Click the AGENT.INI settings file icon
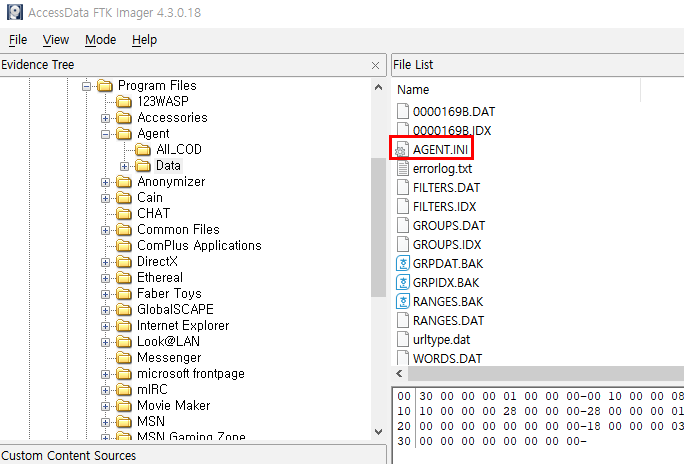The height and width of the screenshot is (464, 684). click(402, 150)
